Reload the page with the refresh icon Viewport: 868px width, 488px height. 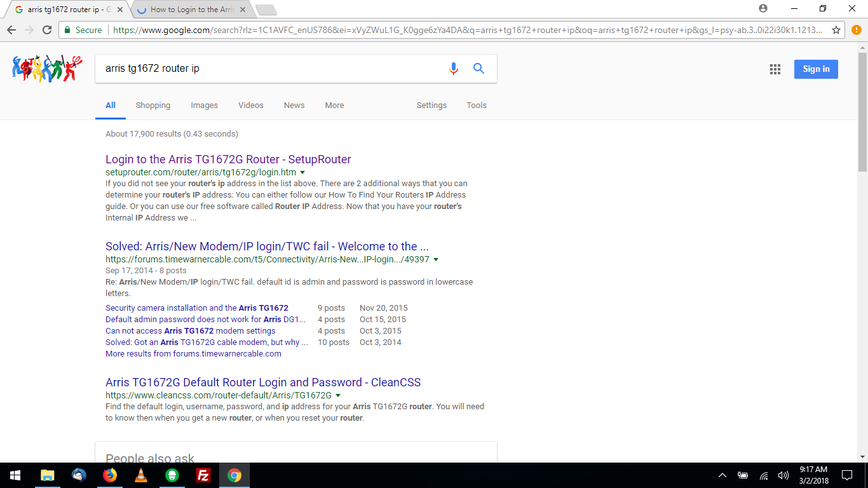click(46, 30)
